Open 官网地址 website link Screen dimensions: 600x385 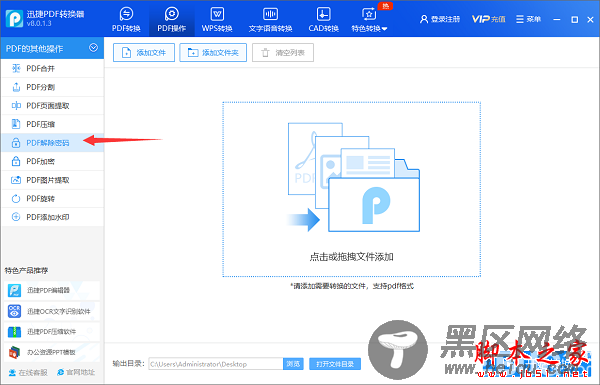click(x=76, y=372)
